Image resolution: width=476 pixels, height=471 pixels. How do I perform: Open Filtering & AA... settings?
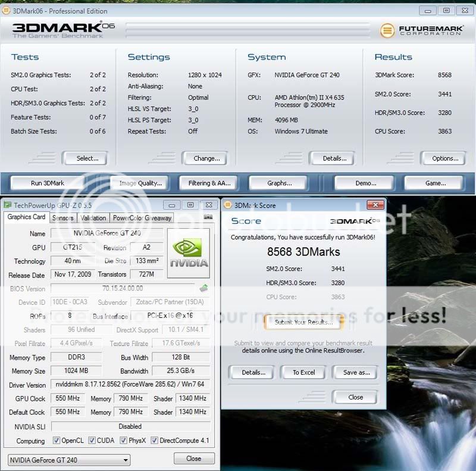209,183
